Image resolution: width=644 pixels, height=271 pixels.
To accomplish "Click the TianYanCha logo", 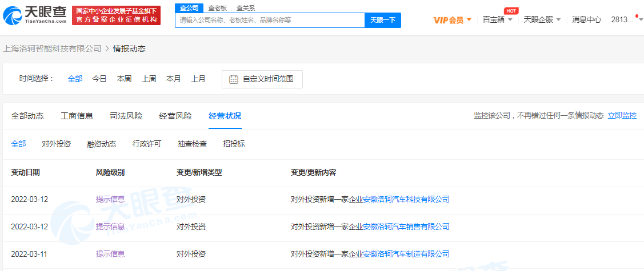I will 35,15.
